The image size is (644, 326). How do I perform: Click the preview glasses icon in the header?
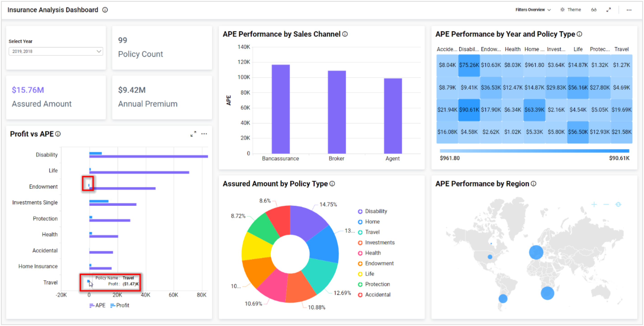pyautogui.click(x=594, y=9)
